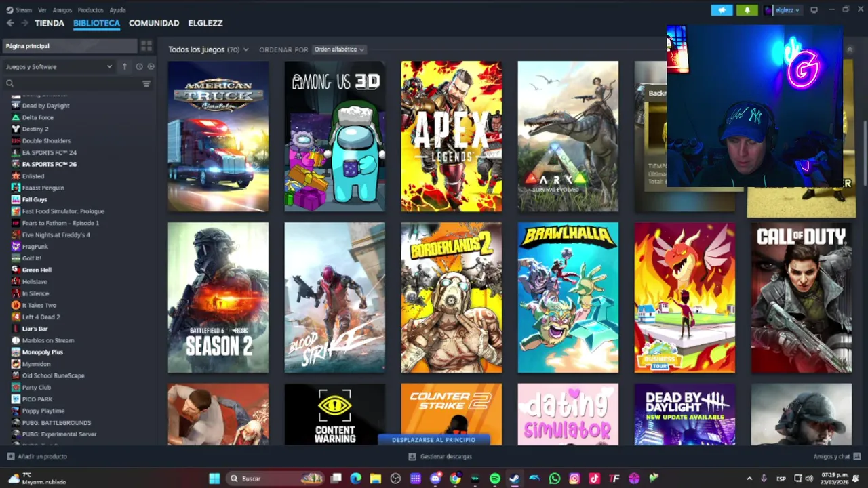Select Green Hell in the sidebar

pyautogui.click(x=37, y=270)
